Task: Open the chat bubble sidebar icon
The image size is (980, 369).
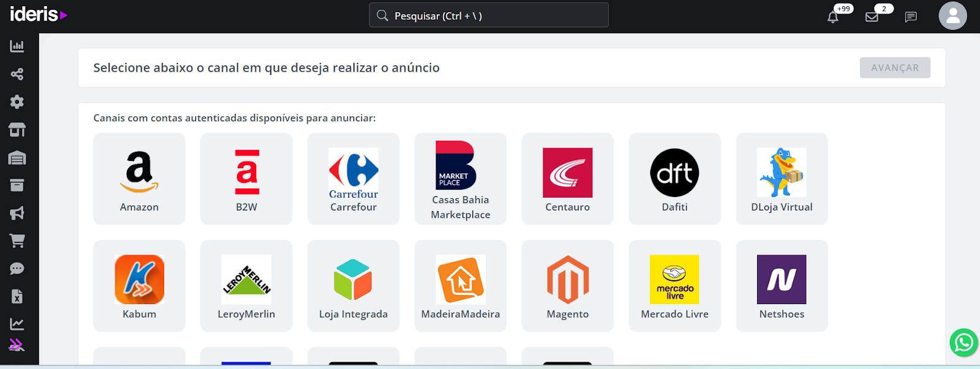Action: click(x=17, y=269)
